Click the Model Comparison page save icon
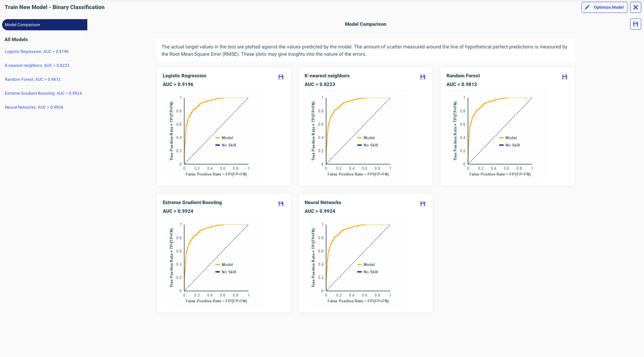Viewport: 644px width, 357px height. coord(635,24)
